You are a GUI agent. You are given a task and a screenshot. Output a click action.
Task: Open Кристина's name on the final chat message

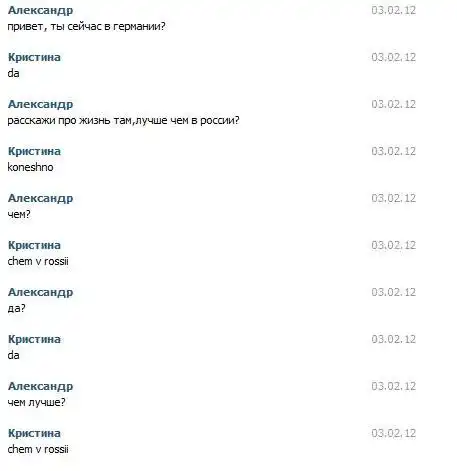coord(34,433)
